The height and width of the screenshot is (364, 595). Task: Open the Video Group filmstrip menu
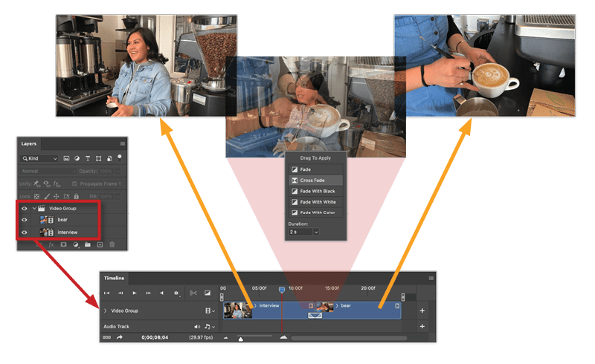coord(210,311)
